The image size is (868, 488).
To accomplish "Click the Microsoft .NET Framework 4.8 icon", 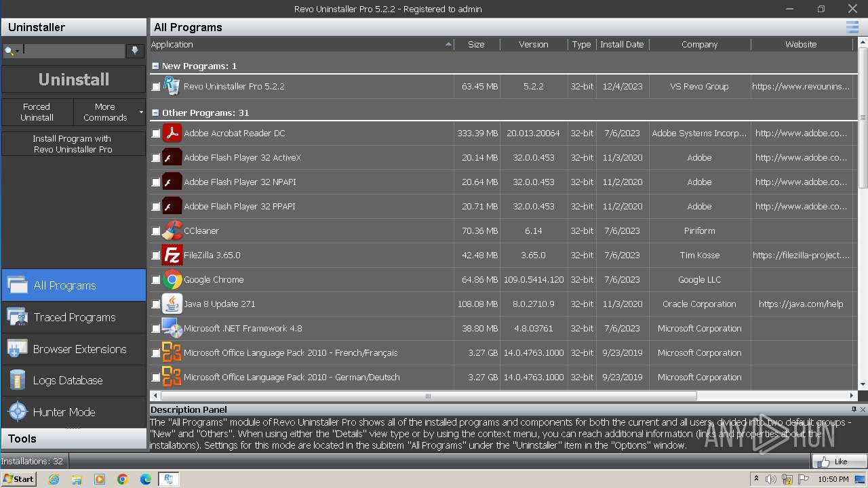I will pyautogui.click(x=172, y=328).
